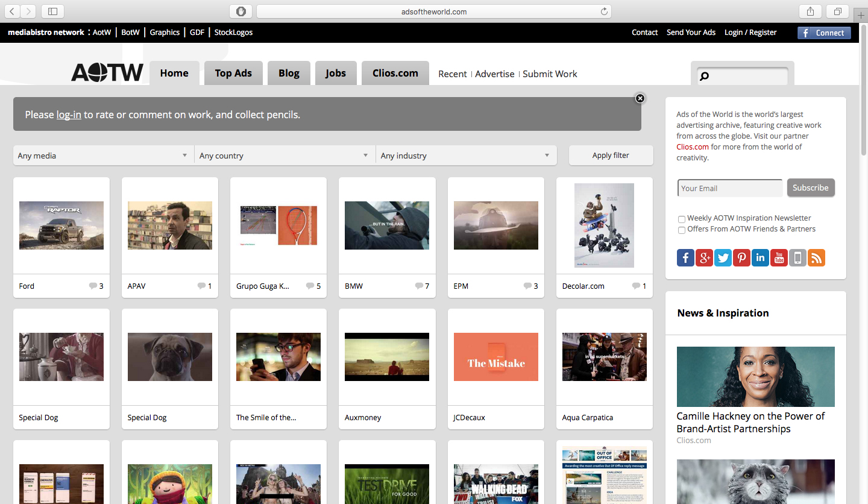Click the Facebook social icon
This screenshot has width=868, height=504.
(x=685, y=257)
